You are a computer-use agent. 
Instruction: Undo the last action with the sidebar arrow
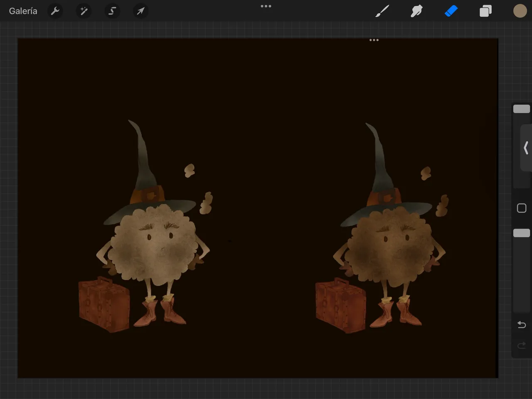point(522,325)
